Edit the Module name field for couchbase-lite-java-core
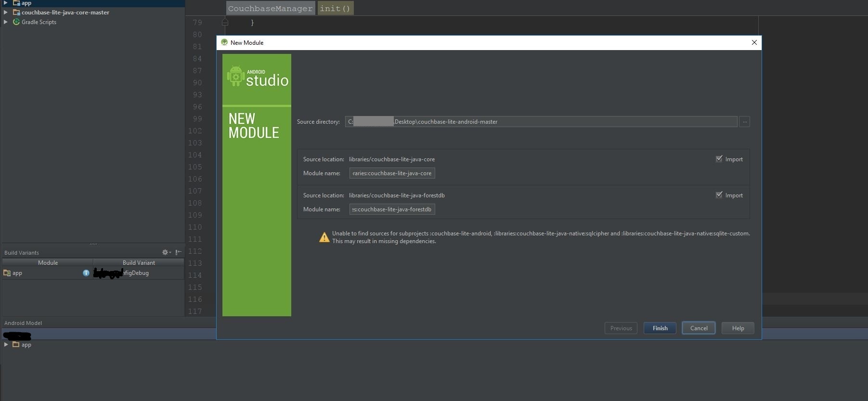The height and width of the screenshot is (401, 868). coord(392,173)
